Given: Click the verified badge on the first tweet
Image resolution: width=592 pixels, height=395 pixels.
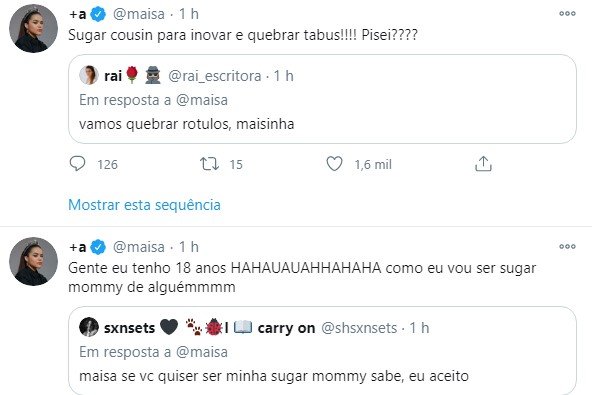Looking at the screenshot, I should tap(98, 14).
